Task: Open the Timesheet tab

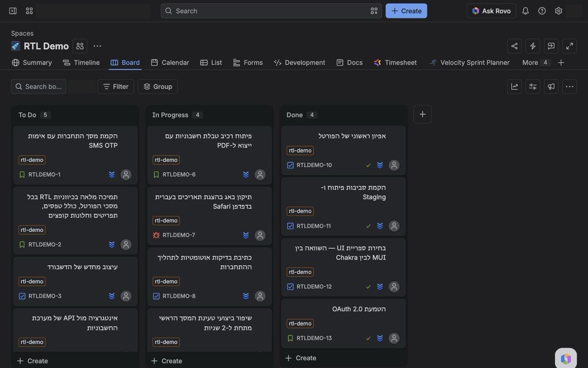Action: click(x=396, y=63)
